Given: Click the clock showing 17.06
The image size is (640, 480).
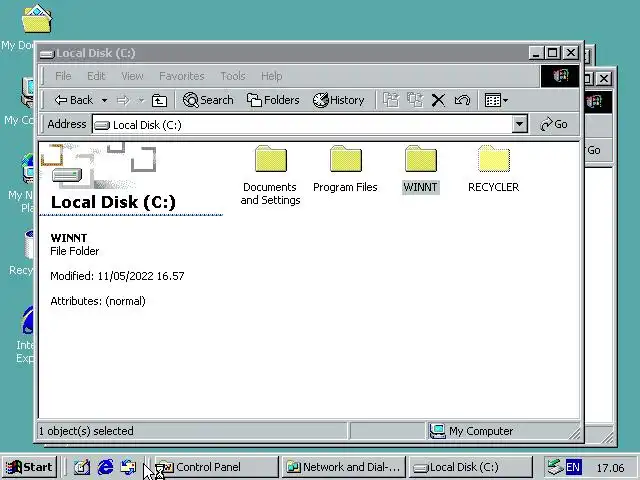Looking at the screenshot, I should (x=610, y=467).
